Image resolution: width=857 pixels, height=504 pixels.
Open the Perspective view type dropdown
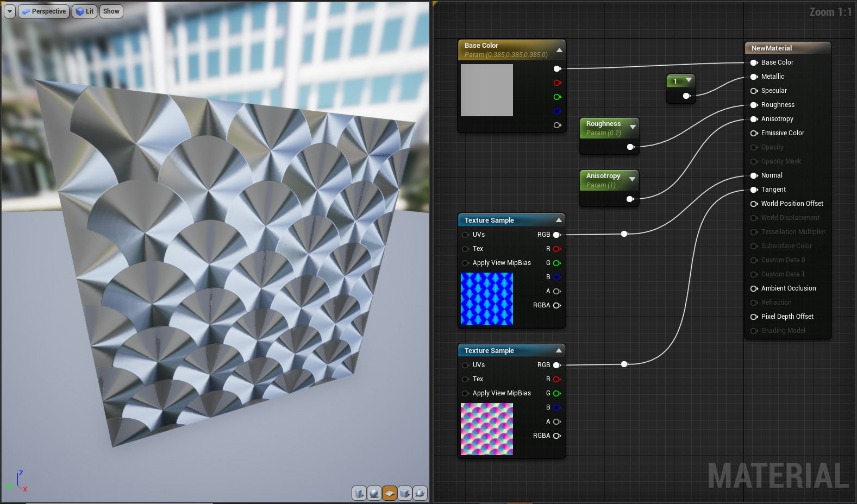(44, 11)
